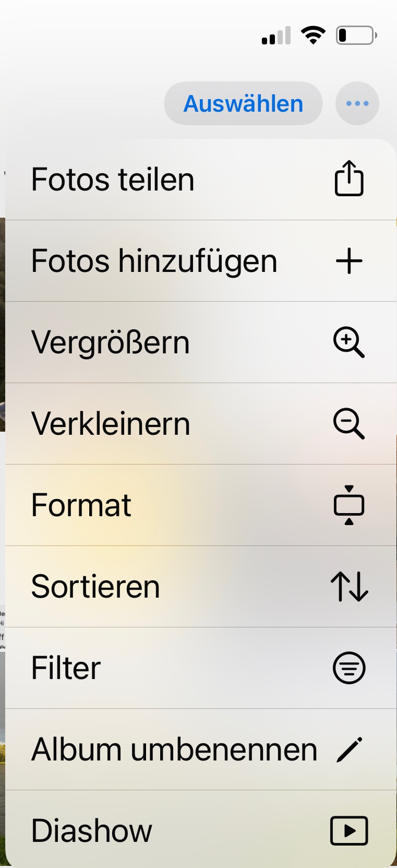The image size is (397, 868).
Task: Click the zoom-in magnifier icon
Action: click(x=349, y=342)
